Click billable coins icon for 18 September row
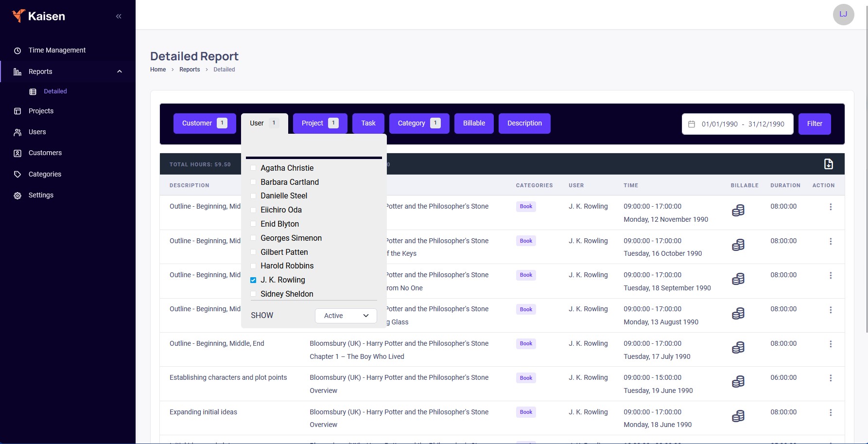868x444 pixels. (738, 279)
